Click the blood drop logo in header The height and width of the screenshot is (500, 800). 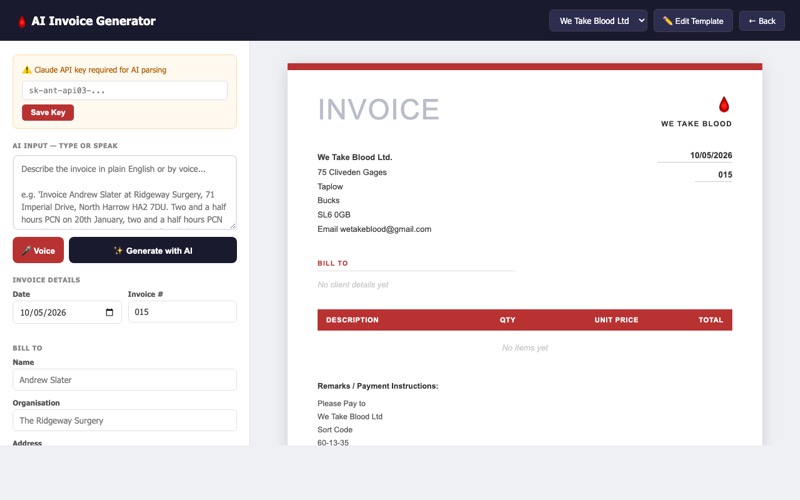point(22,21)
